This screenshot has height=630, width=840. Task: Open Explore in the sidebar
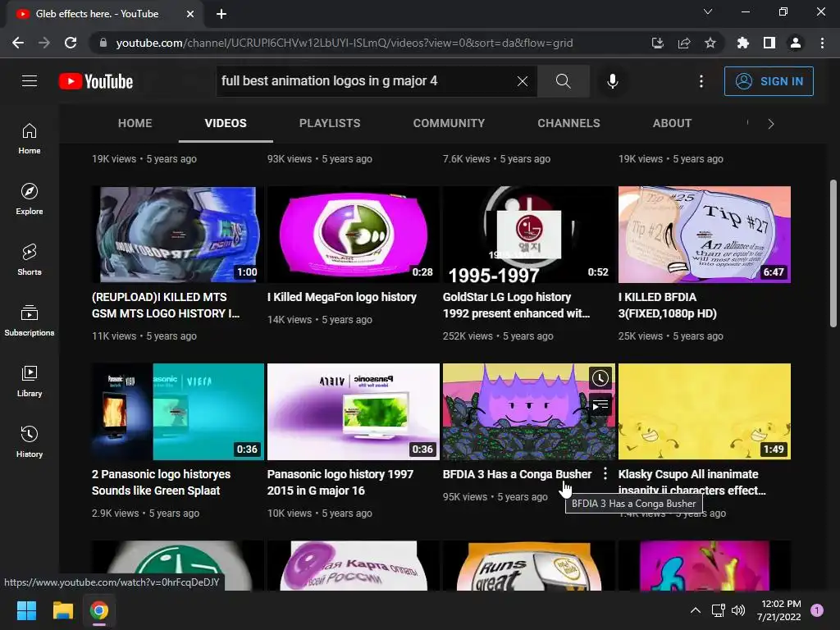[x=30, y=199]
